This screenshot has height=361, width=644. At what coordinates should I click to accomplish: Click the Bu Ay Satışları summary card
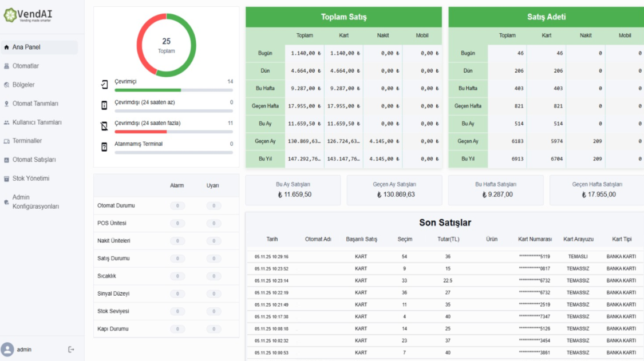point(293,190)
